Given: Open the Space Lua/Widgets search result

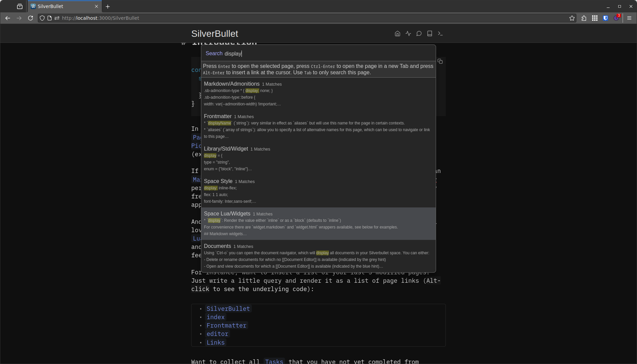Looking at the screenshot, I should tap(227, 214).
